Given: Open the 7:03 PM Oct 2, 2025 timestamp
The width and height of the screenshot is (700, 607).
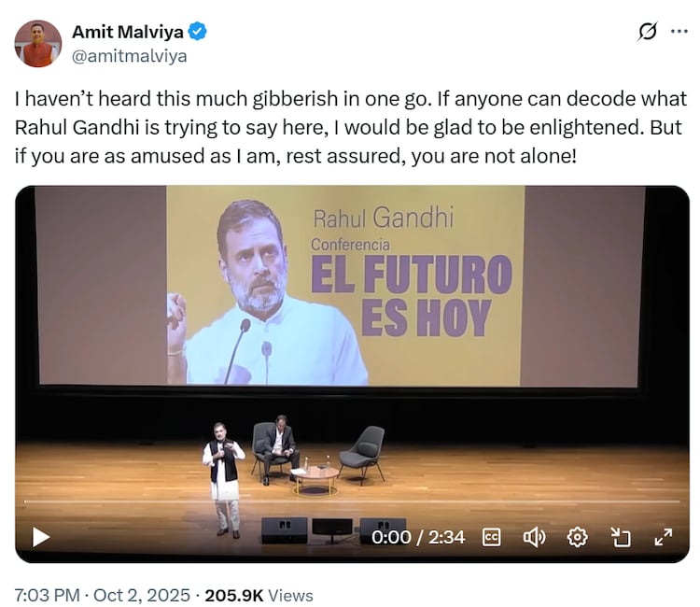Looking at the screenshot, I should (x=103, y=595).
